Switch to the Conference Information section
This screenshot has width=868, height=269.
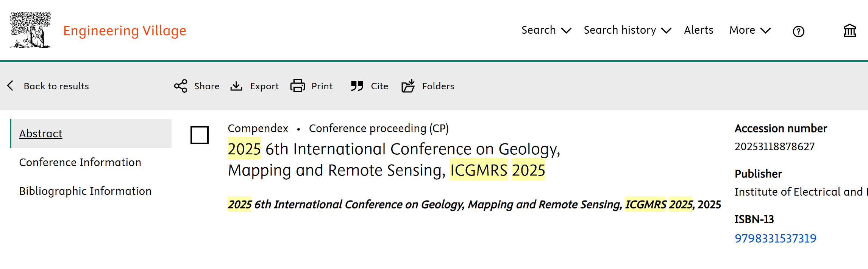pyautogui.click(x=80, y=162)
